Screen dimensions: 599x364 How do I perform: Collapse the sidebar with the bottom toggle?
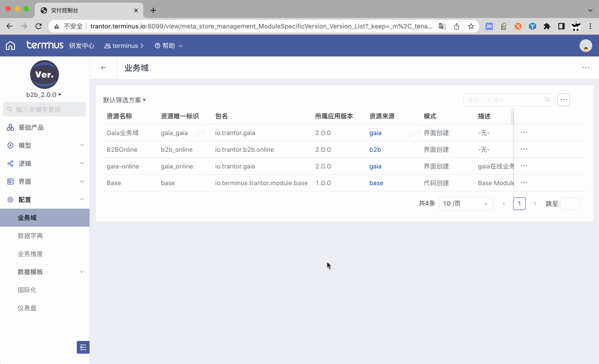tap(83, 347)
